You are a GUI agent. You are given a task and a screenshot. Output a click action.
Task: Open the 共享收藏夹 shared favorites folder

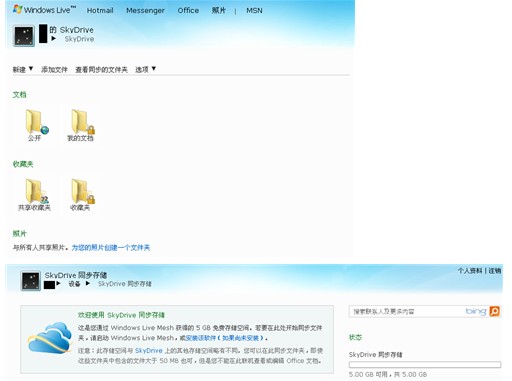[36, 191]
